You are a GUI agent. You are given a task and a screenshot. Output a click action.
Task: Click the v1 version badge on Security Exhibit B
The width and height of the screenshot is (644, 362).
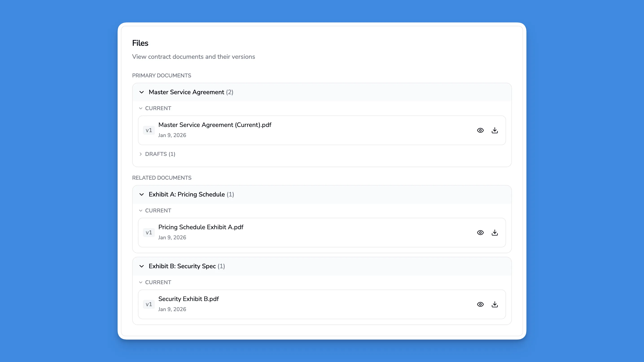click(149, 304)
